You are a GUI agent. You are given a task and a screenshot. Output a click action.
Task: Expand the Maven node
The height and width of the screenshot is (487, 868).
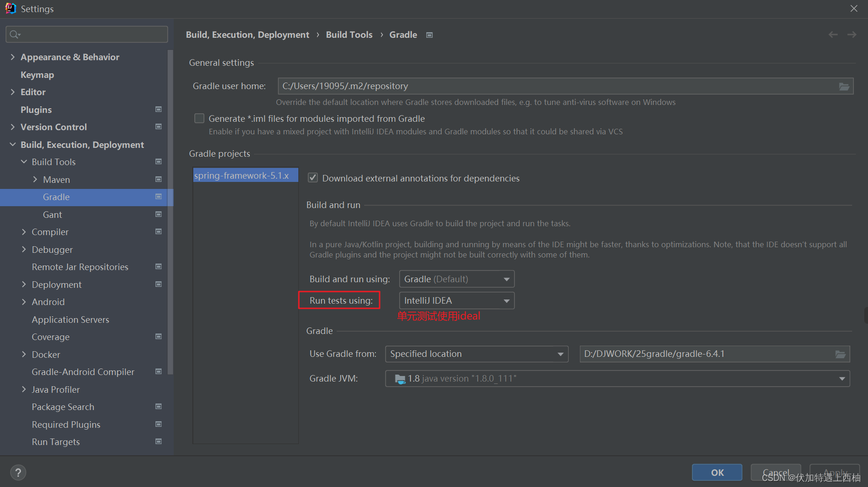[35, 180]
